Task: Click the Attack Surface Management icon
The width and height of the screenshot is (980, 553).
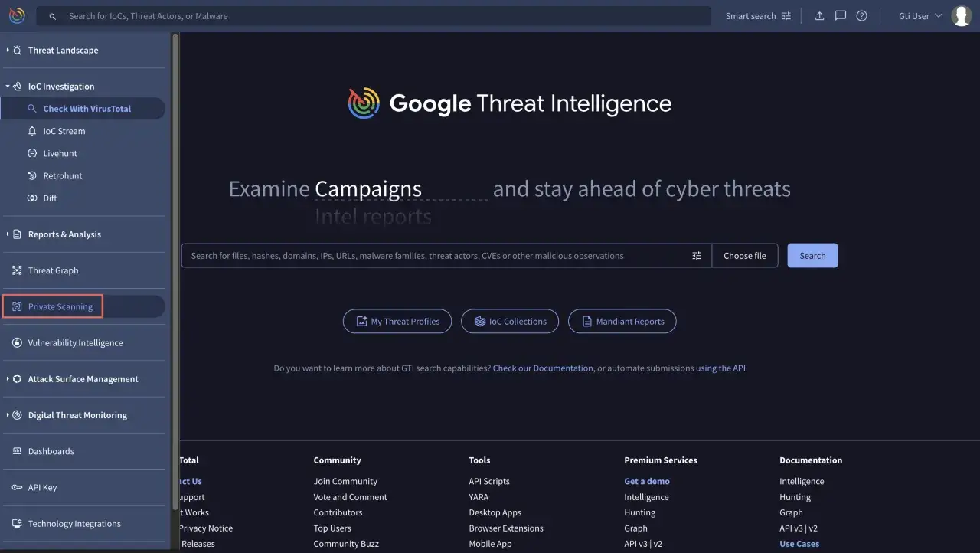Action: coord(18,379)
